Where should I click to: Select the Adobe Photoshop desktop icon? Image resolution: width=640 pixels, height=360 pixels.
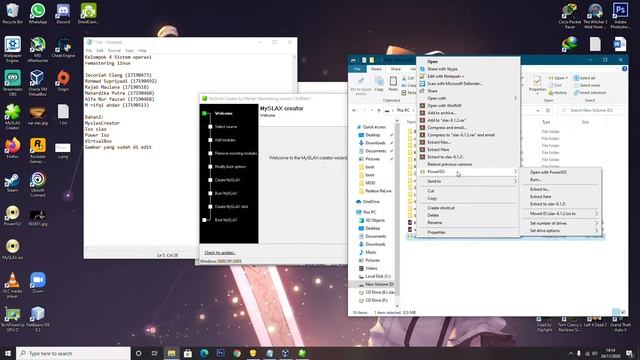(x=620, y=16)
